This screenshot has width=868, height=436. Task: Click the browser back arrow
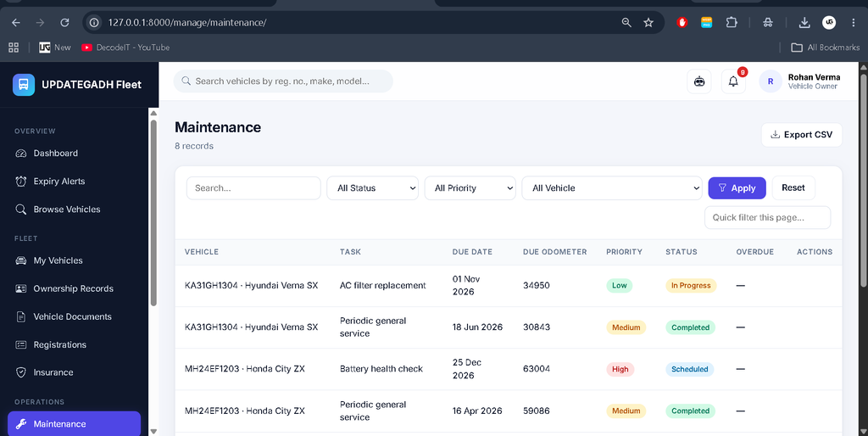click(x=16, y=23)
